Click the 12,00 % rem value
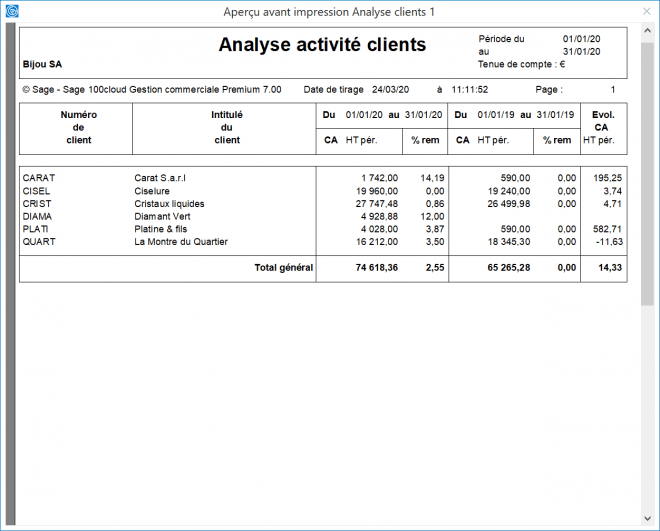Viewport: 660px width, 531px height. (x=432, y=216)
